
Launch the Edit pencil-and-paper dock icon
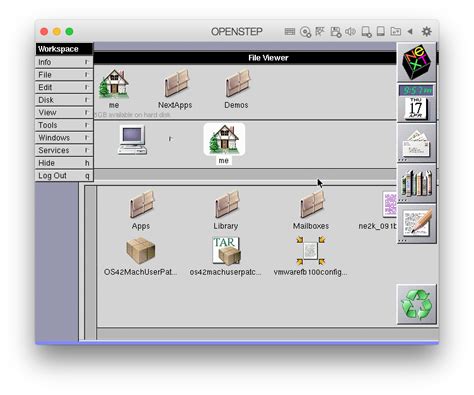417,224
